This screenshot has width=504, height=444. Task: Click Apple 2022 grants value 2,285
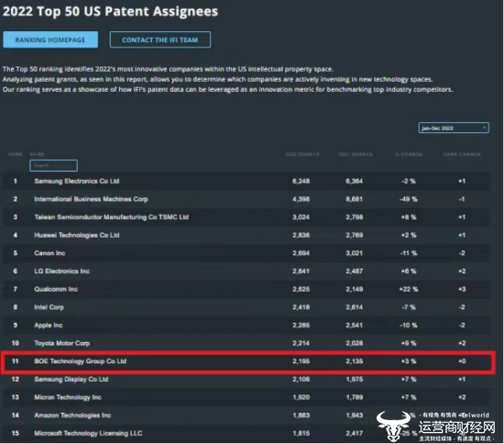click(301, 326)
